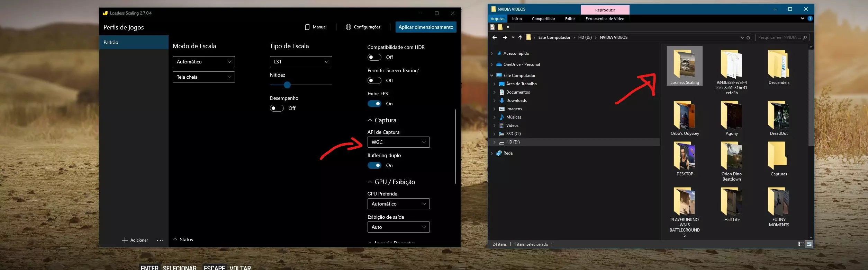Viewport: 868px width, 270px height.
Task: Adjust the Nitidez sharpness slider
Action: [287, 85]
